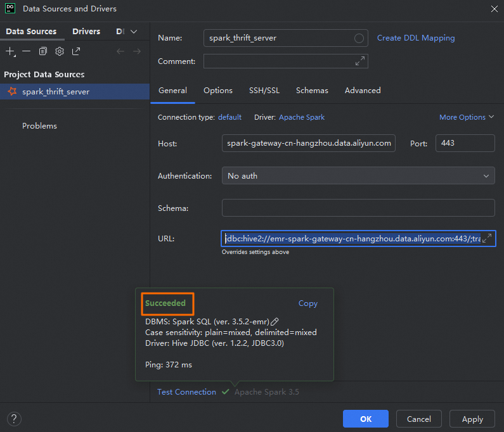Viewport: 504px width, 432px height.
Task: Click into the Schema field
Action: 358,208
